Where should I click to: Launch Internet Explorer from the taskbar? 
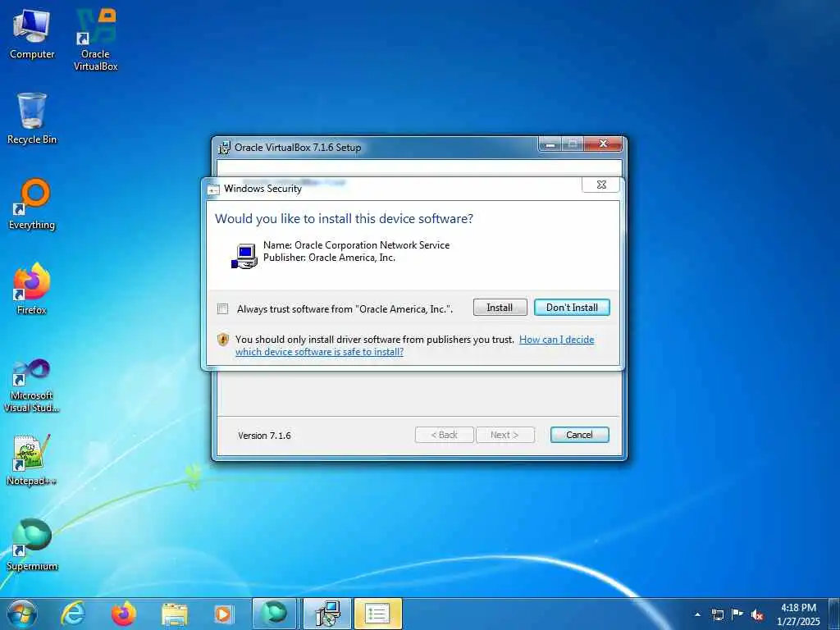click(x=73, y=614)
